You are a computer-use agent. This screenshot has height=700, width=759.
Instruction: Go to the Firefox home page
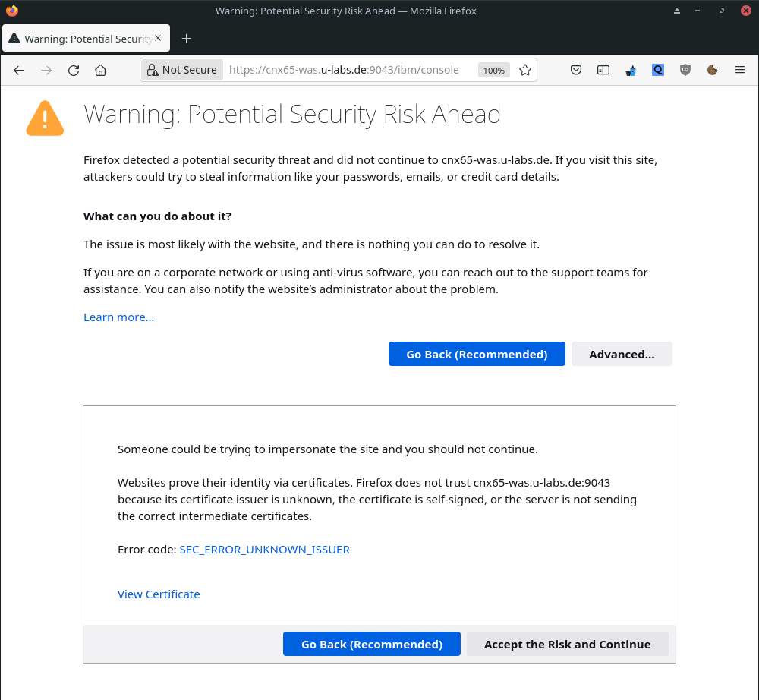[x=100, y=70]
